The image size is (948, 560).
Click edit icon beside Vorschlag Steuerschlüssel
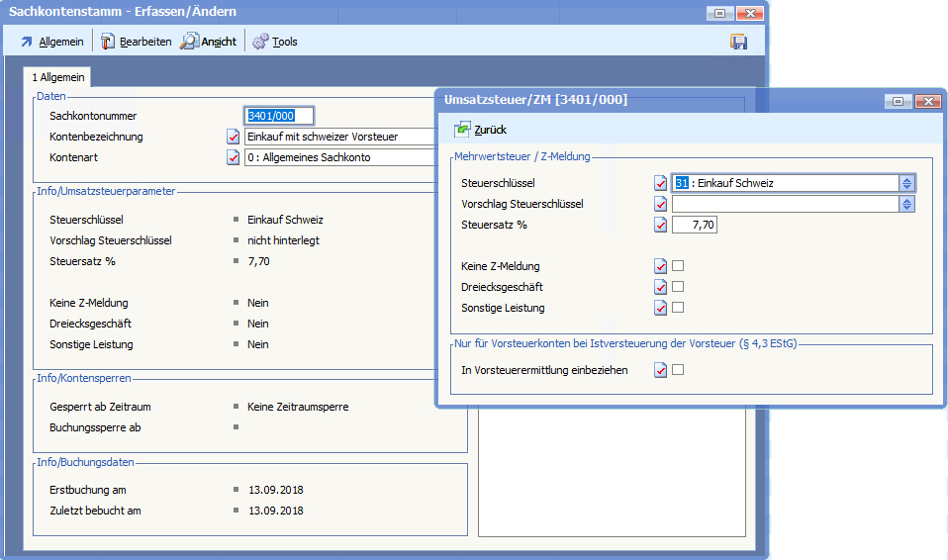click(x=660, y=204)
